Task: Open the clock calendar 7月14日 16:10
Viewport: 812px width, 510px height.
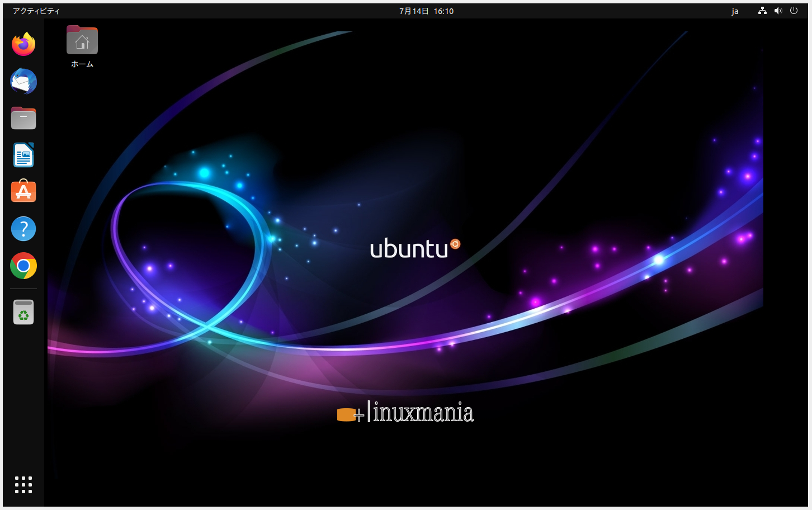Action: coord(426,11)
